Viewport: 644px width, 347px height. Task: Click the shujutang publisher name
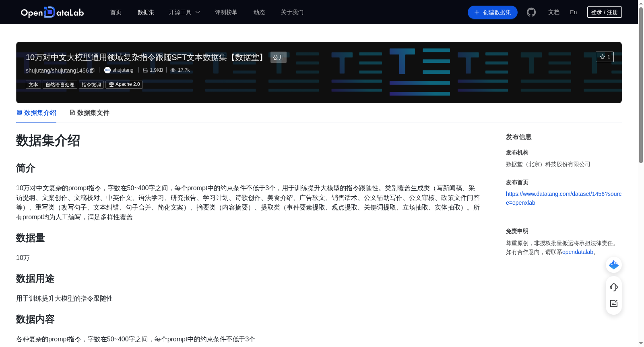click(x=123, y=70)
